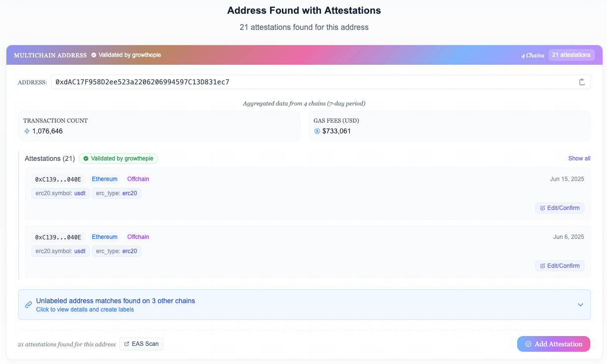Click the Ethereum tag on Jun 15 attestation

(x=105, y=179)
